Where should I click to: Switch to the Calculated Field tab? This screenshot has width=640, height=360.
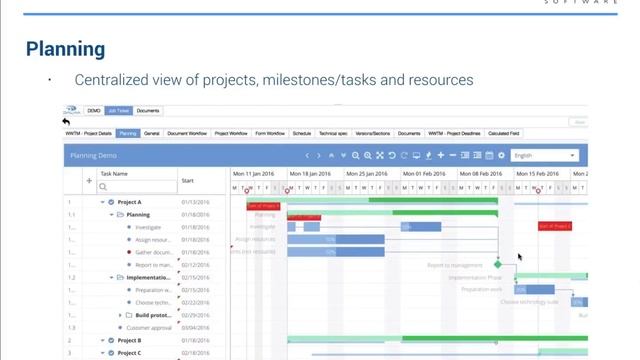(x=504, y=133)
